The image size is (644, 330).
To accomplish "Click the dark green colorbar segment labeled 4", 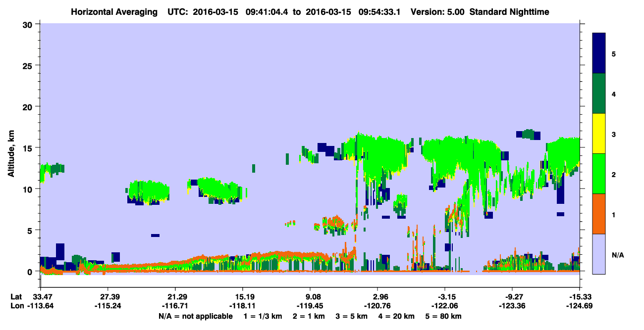I will pyautogui.click(x=599, y=94).
